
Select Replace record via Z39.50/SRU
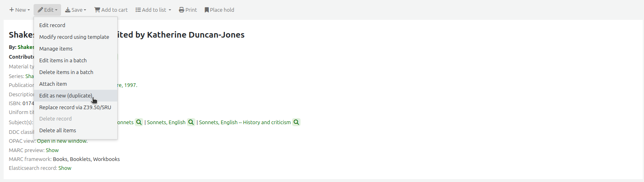pyautogui.click(x=75, y=107)
